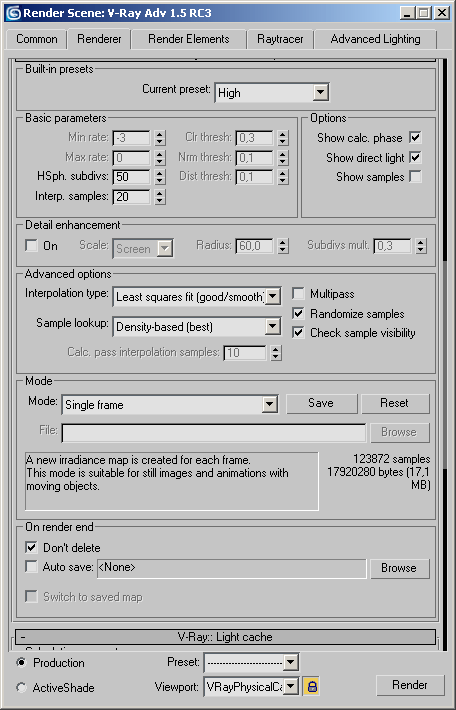
Task: Switch to the Common tab
Action: tap(37, 39)
